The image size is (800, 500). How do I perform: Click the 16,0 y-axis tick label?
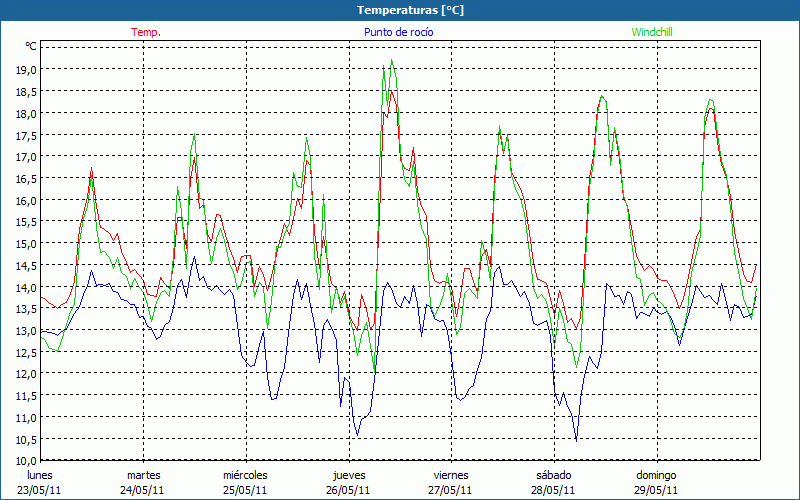click(x=26, y=200)
